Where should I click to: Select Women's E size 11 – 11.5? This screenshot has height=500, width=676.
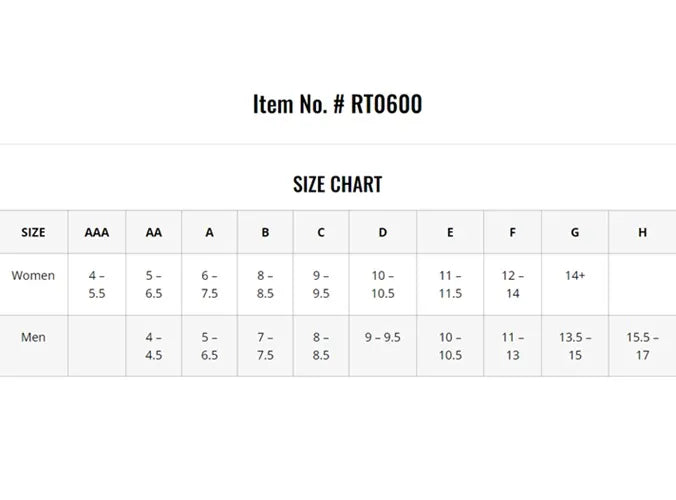[450, 285]
